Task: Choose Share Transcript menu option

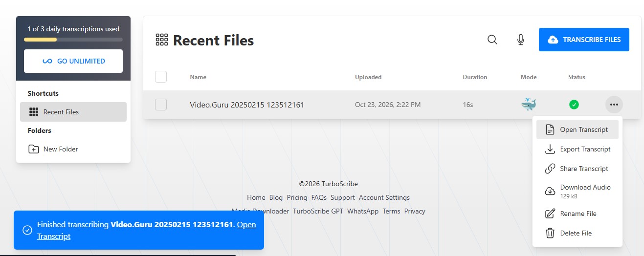Action: pyautogui.click(x=577, y=169)
